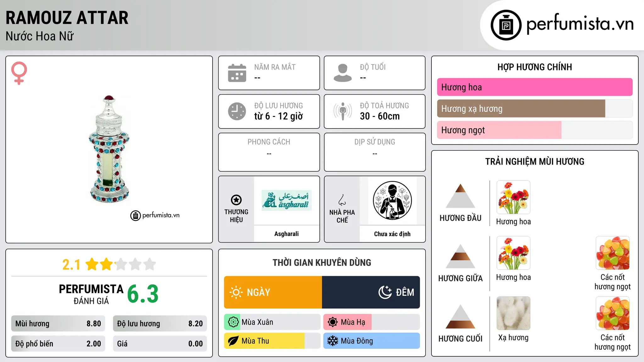Viewport: 644px width, 362px height.
Task: Click the pink Hương hoa accord bar
Action: click(535, 87)
